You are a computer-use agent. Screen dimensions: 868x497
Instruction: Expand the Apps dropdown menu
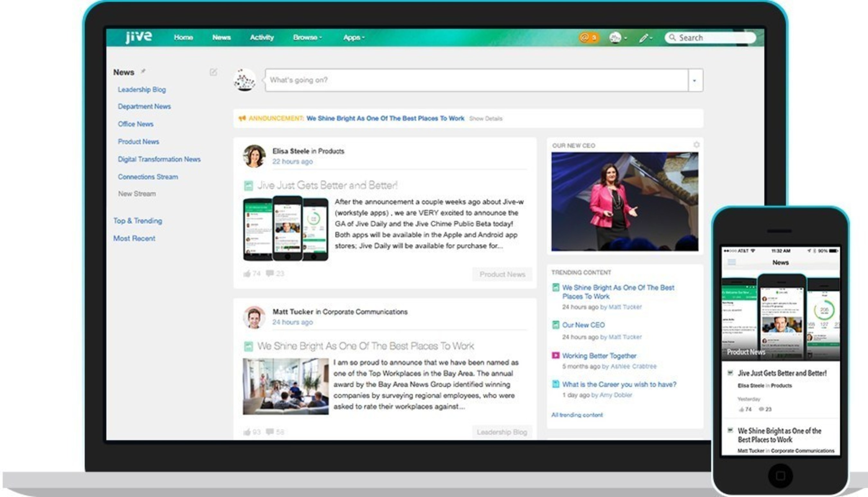click(x=354, y=37)
